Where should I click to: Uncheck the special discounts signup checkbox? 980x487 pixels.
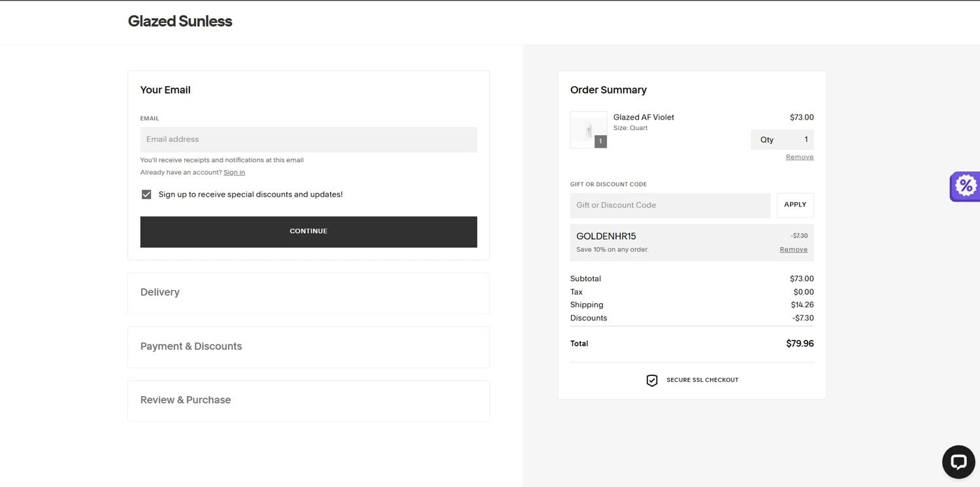tap(146, 194)
